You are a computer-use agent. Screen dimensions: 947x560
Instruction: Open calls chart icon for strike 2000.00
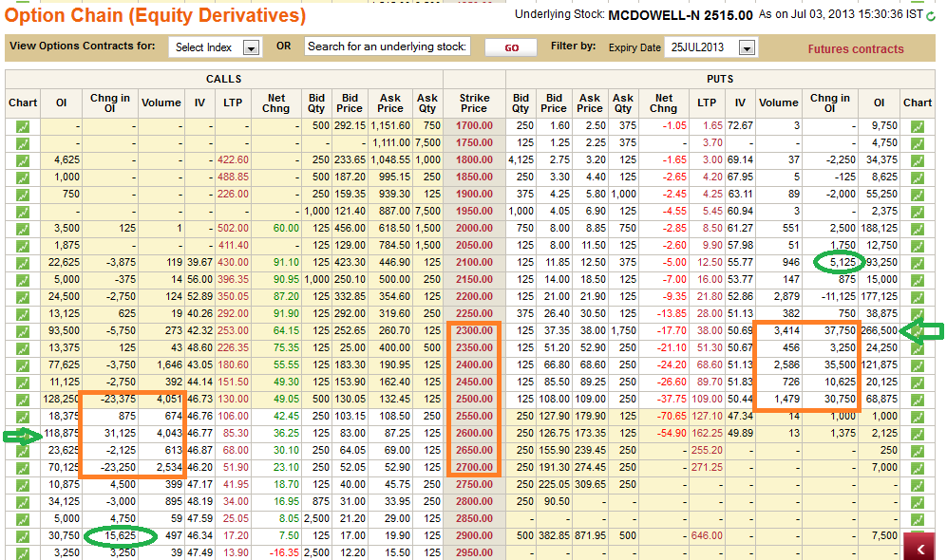[x=23, y=230]
